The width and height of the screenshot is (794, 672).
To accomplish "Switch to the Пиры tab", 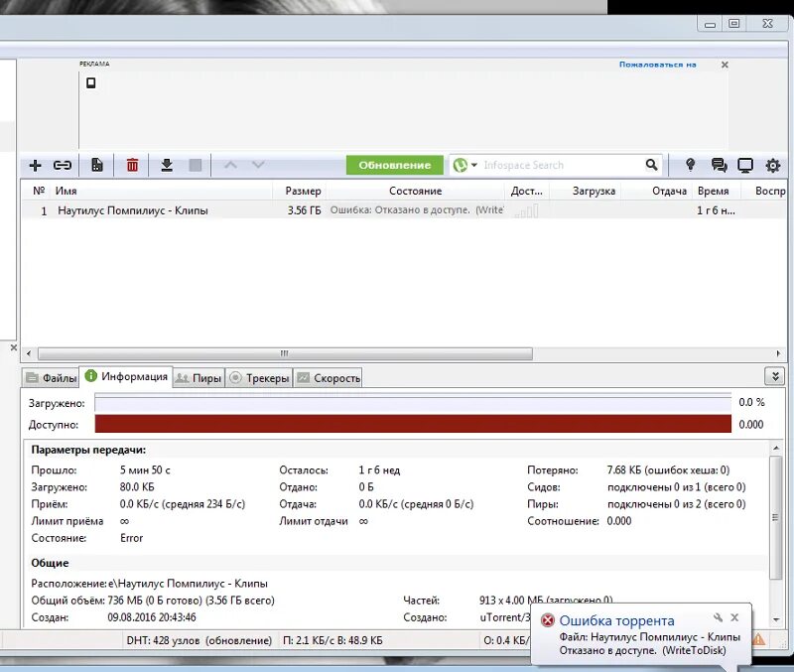I will click(198, 378).
